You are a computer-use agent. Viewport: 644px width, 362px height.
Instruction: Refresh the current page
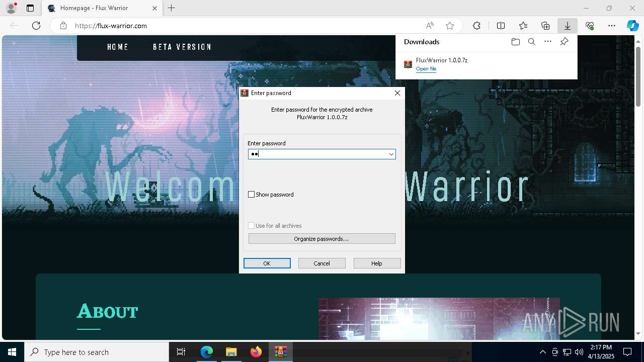point(36,26)
